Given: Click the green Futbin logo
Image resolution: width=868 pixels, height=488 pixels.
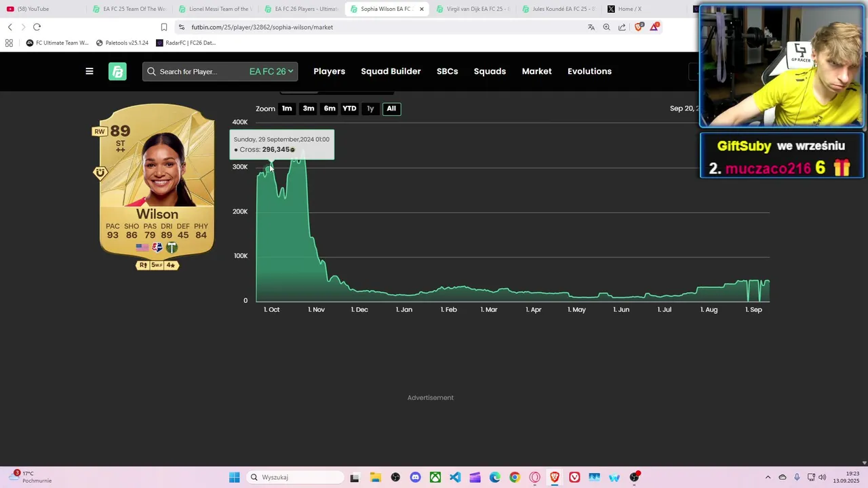Looking at the screenshot, I should (x=117, y=71).
